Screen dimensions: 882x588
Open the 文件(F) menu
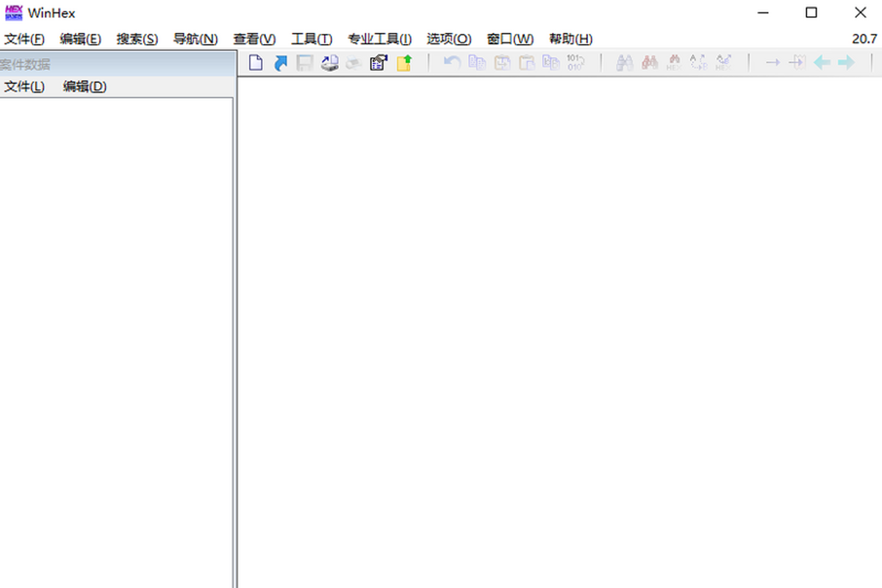tap(24, 39)
